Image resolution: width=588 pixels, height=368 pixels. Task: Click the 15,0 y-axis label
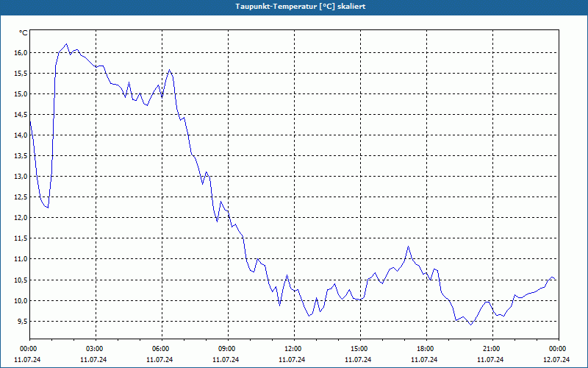[x=21, y=94]
